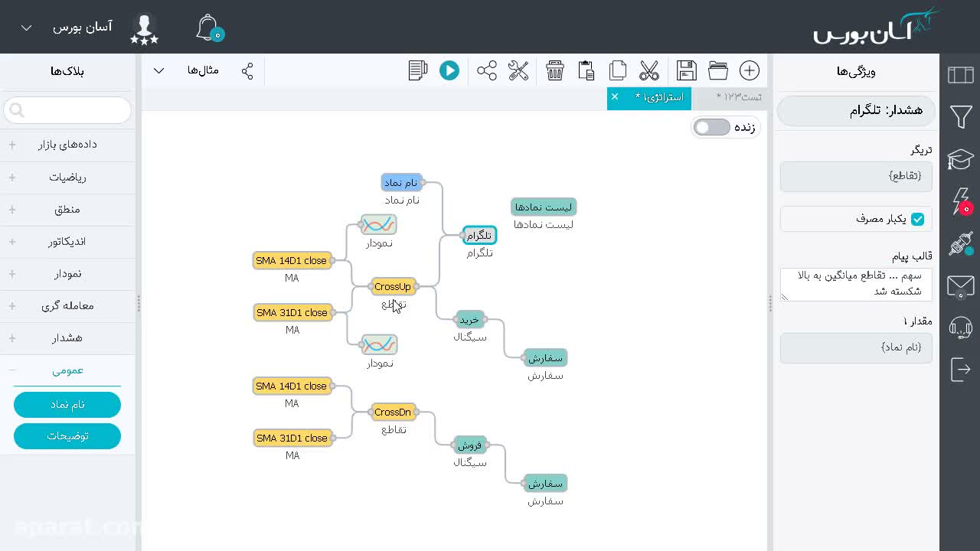
Task: Collapse the عمومی category
Action: coord(67,370)
